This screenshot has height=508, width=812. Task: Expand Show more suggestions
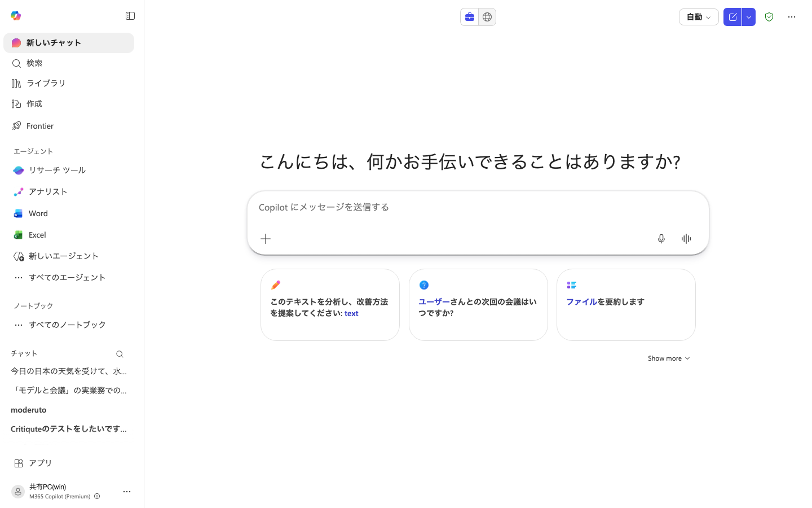669,358
